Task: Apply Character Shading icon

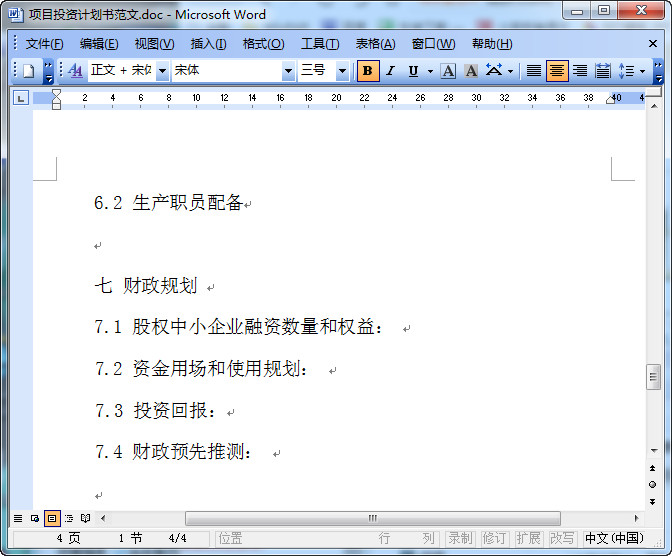Action: coord(471,71)
